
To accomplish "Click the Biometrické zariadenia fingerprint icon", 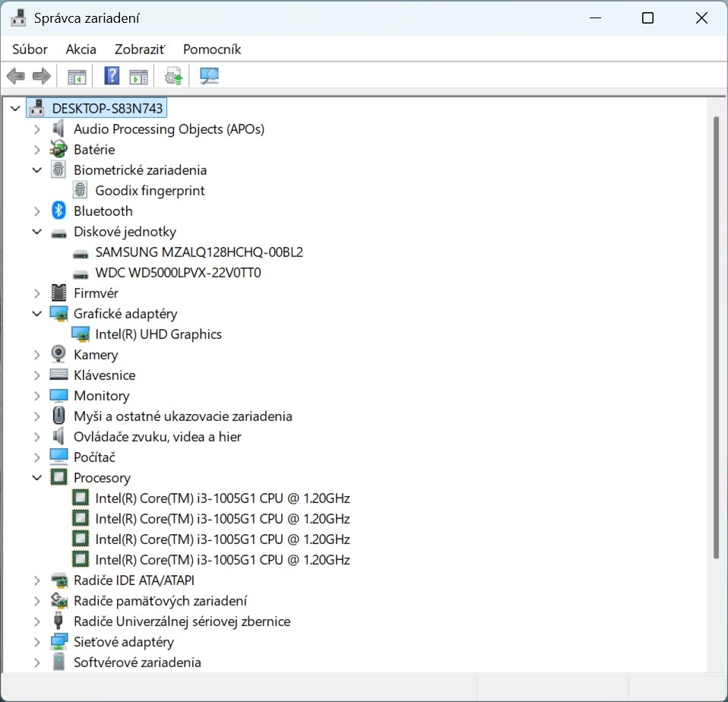I will (x=59, y=169).
